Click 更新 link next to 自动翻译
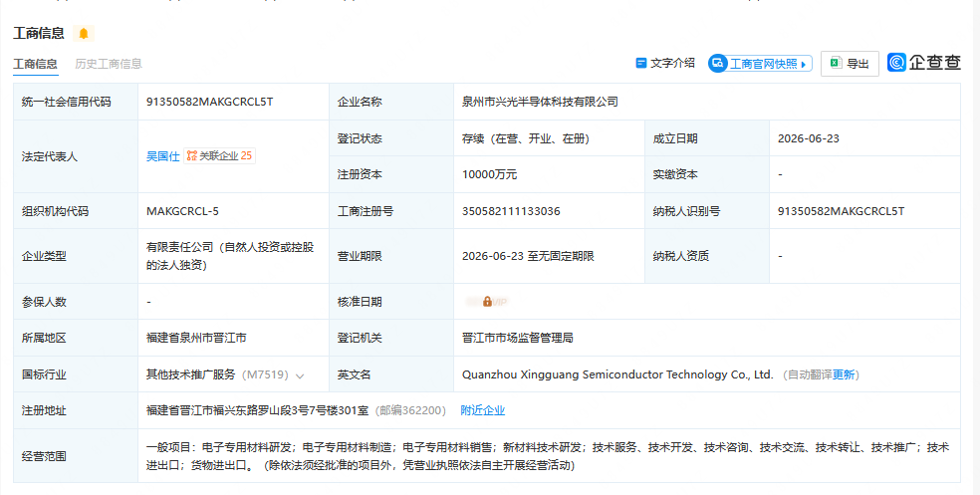980x495 pixels. click(844, 375)
